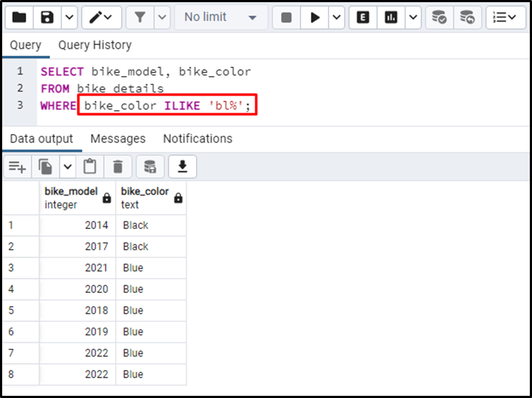
Task: Commit the current transaction
Action: pyautogui.click(x=439, y=17)
